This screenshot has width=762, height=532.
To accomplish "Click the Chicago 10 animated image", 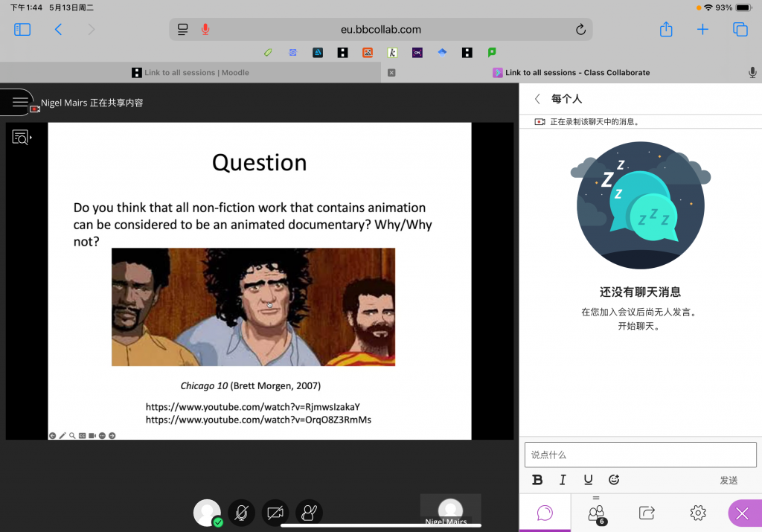I will pyautogui.click(x=253, y=307).
